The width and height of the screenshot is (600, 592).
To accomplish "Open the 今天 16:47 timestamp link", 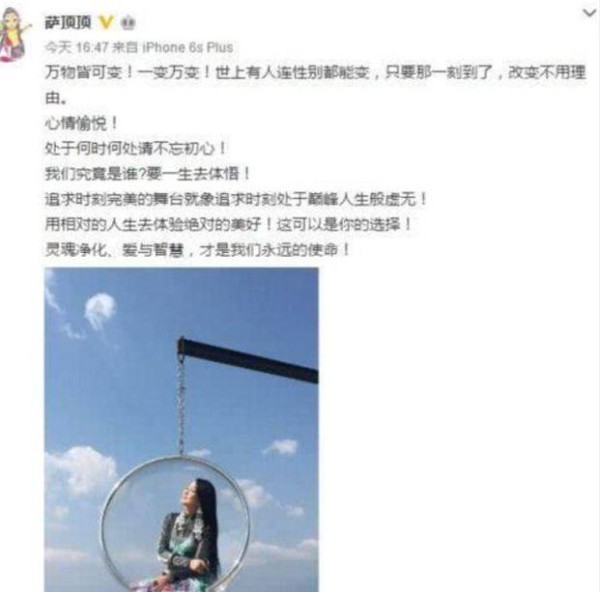I will point(77,47).
